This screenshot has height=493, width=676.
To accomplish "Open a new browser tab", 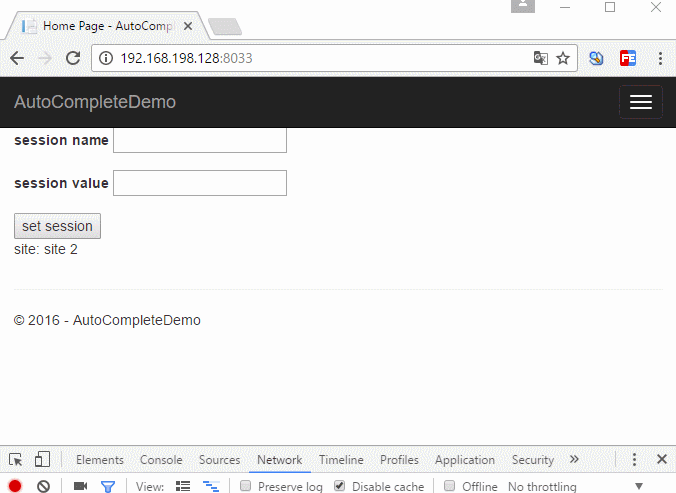I will point(225,26).
